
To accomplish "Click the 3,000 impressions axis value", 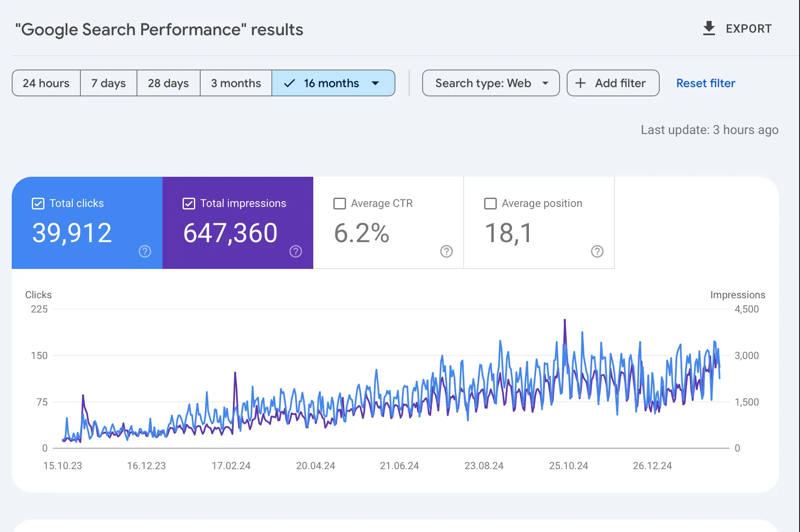I will point(747,356).
